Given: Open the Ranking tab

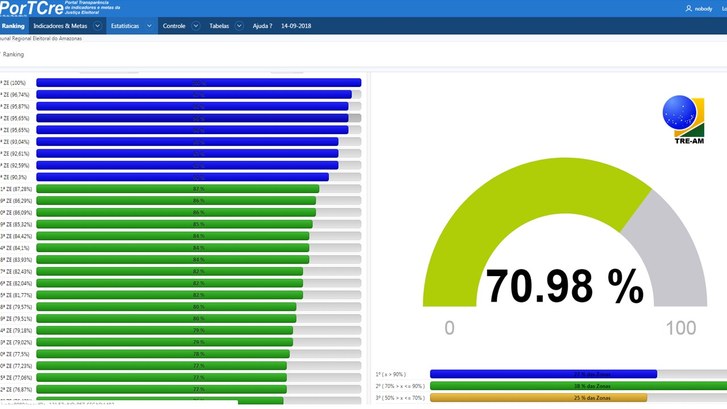Looking at the screenshot, I should [x=13, y=26].
